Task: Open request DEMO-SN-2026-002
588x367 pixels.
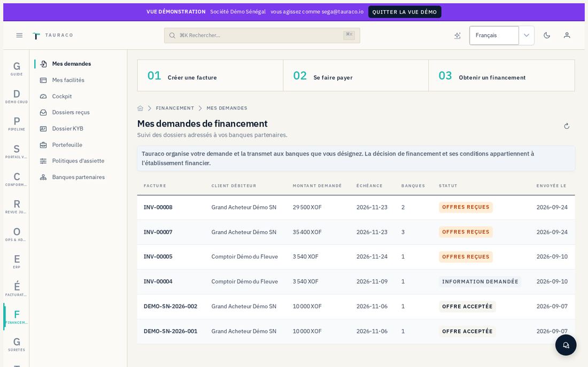Action: (170, 306)
